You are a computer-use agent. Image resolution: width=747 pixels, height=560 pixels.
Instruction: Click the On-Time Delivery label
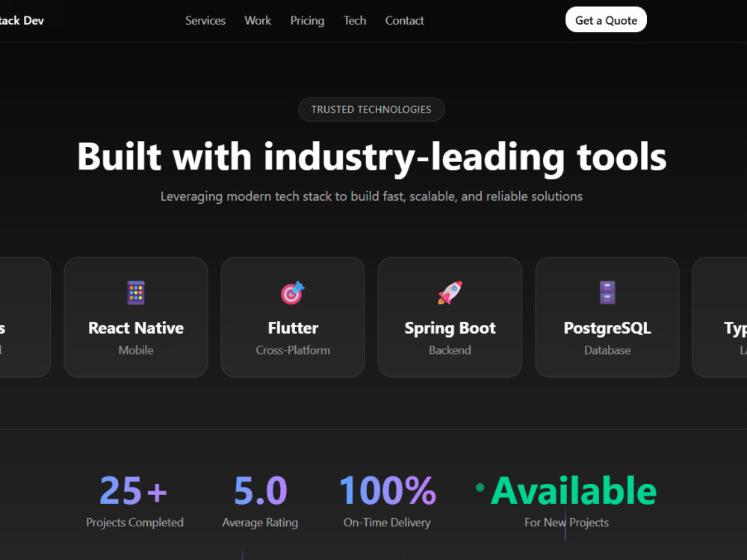[387, 523]
